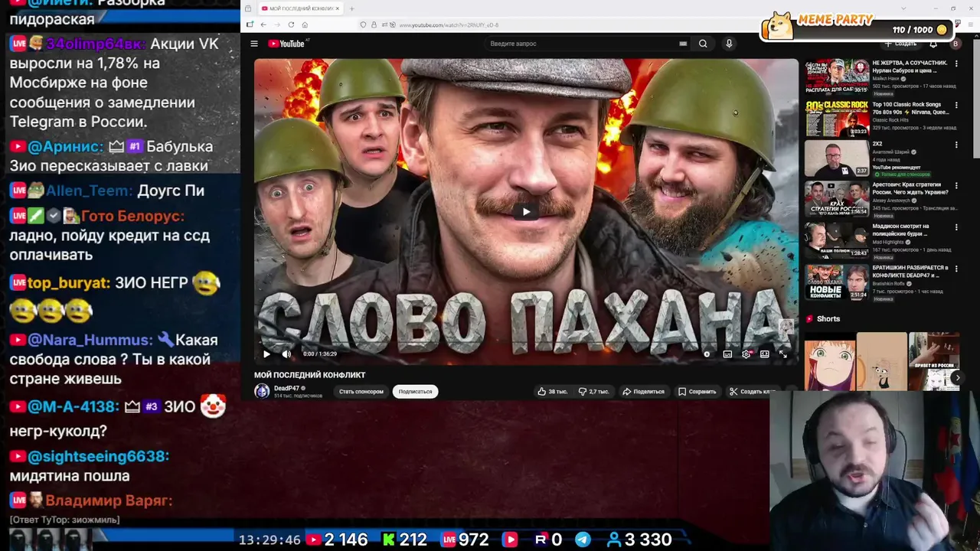Open the Арестович Крах стратегии thumbnail
Screen dimensions: 980x551
(x=836, y=199)
